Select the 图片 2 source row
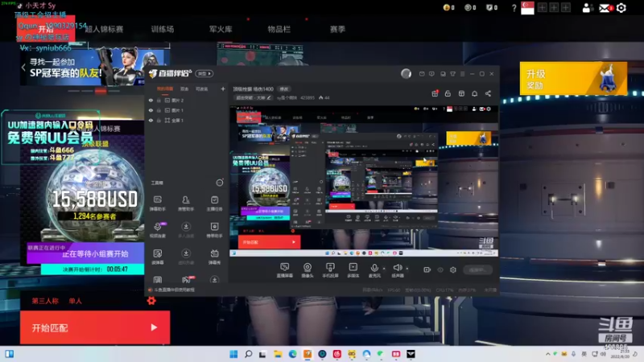This screenshot has width=644, height=362. tap(187, 100)
